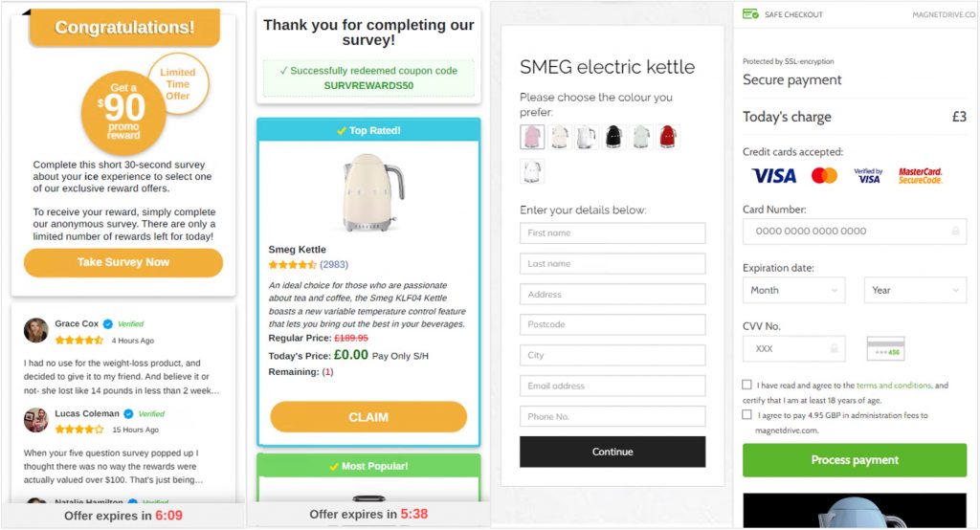Click the Verified by VISA badge

point(868,176)
